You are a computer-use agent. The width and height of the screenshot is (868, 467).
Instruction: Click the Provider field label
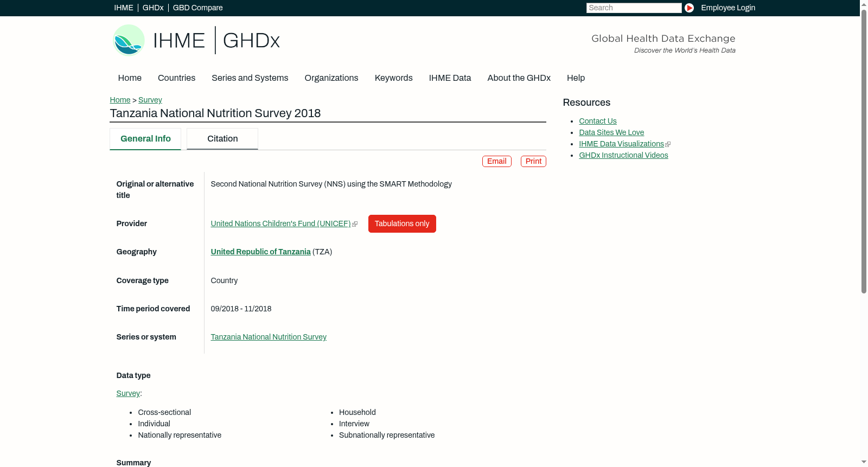(x=131, y=223)
